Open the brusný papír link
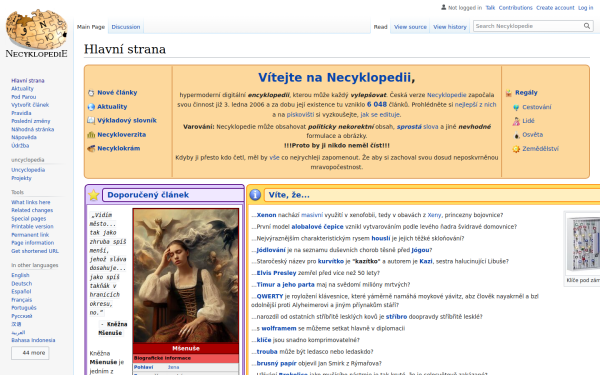 [x=276, y=364]
